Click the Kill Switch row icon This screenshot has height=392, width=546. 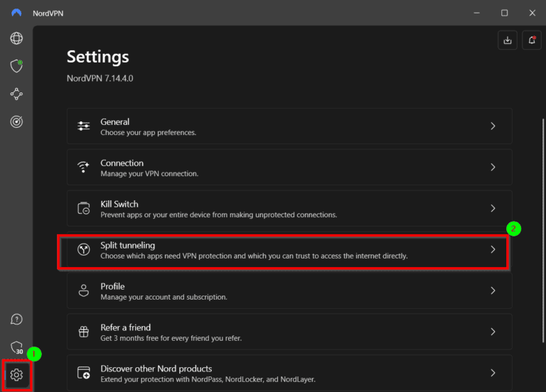(x=84, y=209)
